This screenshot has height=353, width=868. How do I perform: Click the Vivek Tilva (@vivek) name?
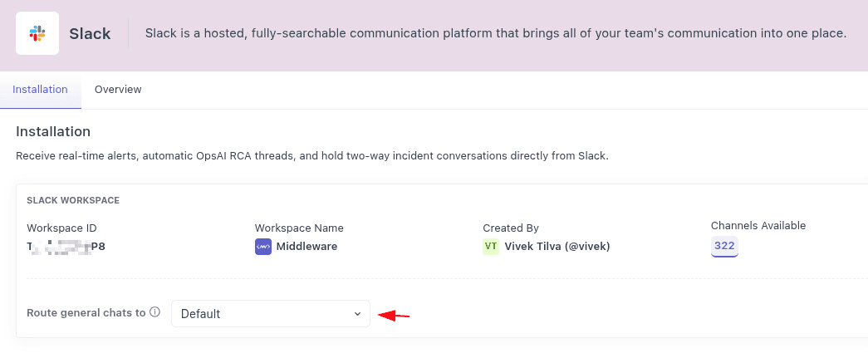click(557, 246)
